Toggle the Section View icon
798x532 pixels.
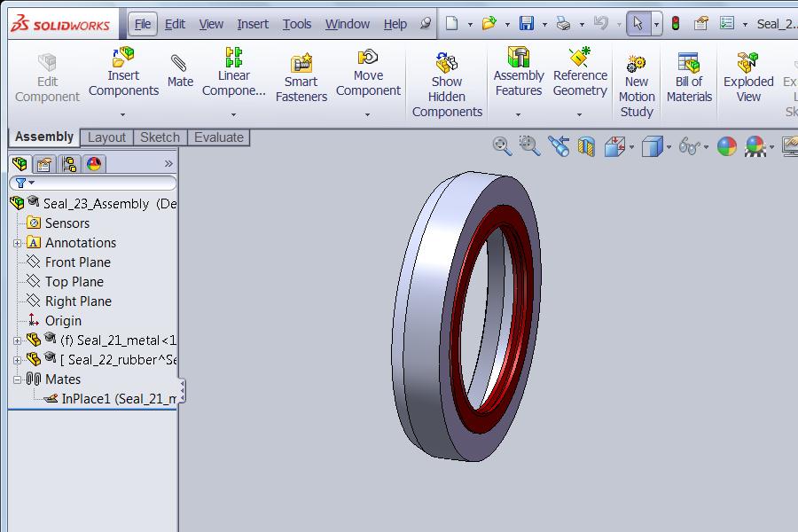tap(586, 146)
